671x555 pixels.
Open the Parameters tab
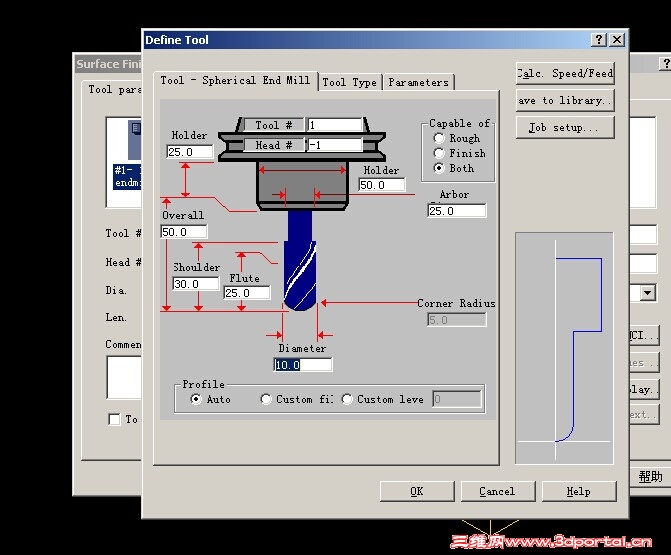click(419, 82)
